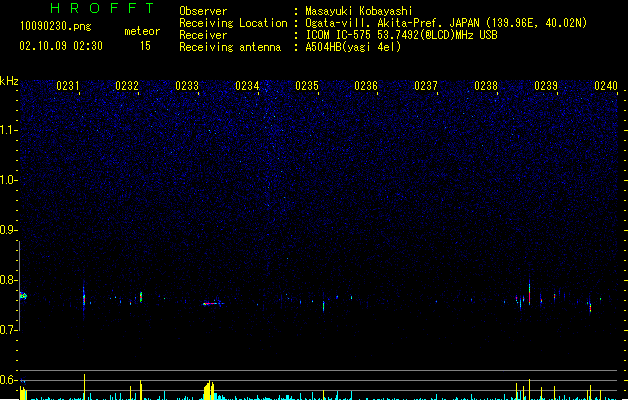Viewport: 629px width, 400px height.
Task: Click time marker 0233
Action: [x=187, y=86]
